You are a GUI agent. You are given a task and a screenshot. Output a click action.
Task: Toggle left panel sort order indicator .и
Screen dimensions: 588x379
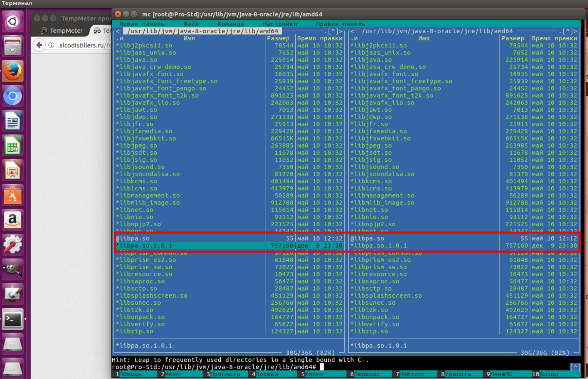point(119,38)
